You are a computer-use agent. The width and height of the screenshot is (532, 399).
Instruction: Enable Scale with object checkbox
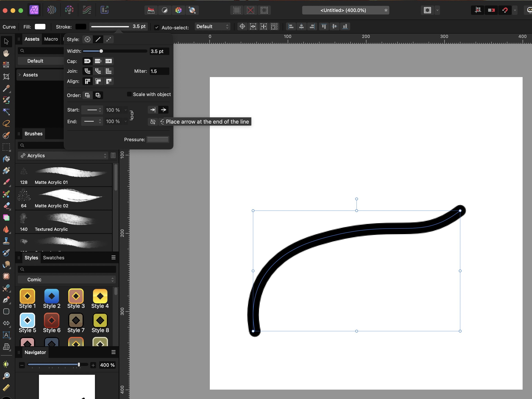pos(129,94)
